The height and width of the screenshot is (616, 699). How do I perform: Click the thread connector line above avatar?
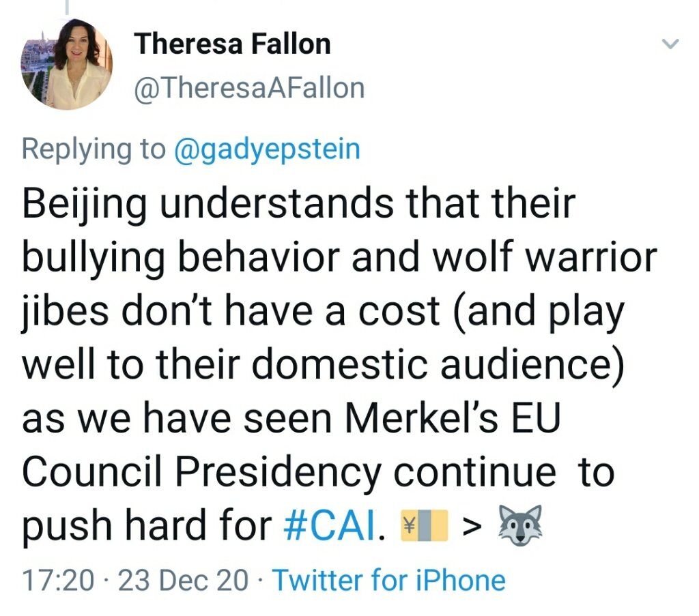tap(67, 8)
